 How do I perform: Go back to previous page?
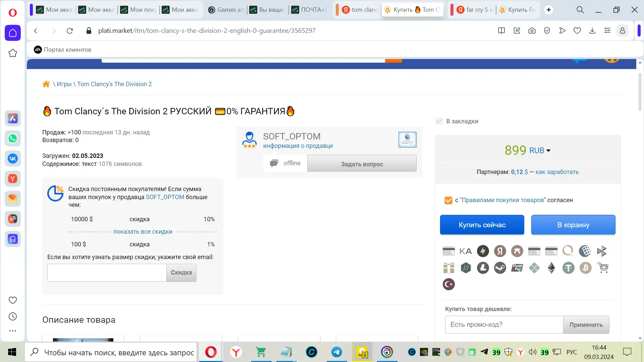36,31
